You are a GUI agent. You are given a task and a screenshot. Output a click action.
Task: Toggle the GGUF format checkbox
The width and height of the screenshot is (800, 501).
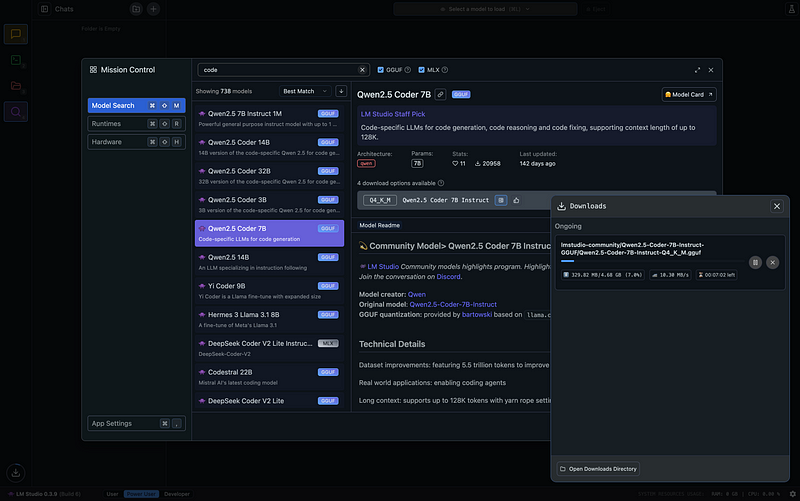point(381,70)
